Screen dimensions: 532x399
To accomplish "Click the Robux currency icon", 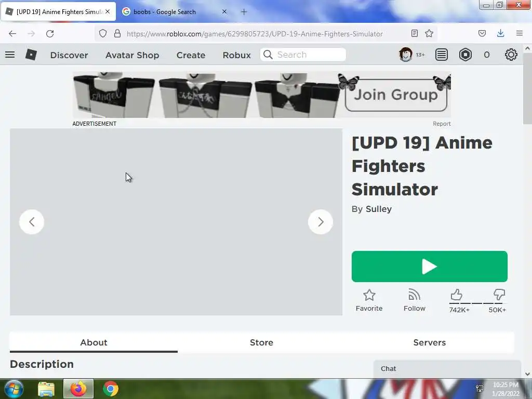I will (465, 55).
